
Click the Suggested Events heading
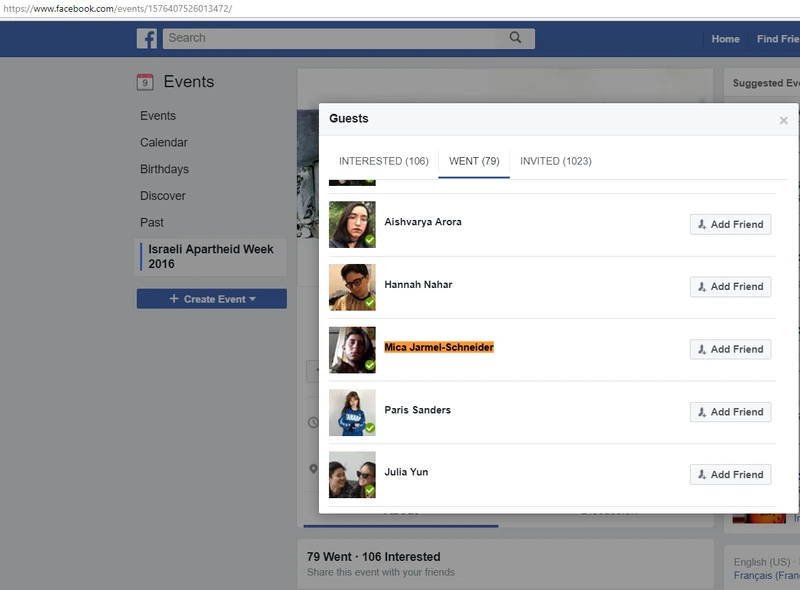coord(766,83)
